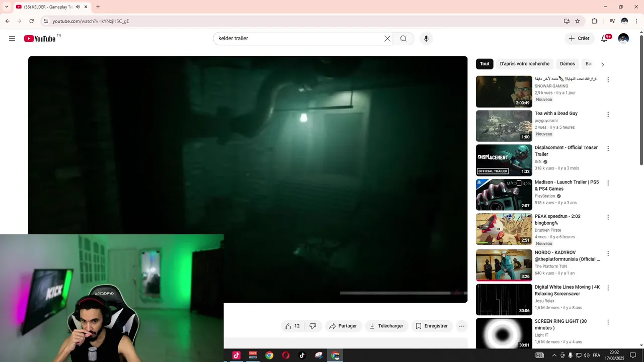This screenshot has width=644, height=362.
Task: Open the PlayStation channel name
Action: tap(545, 196)
